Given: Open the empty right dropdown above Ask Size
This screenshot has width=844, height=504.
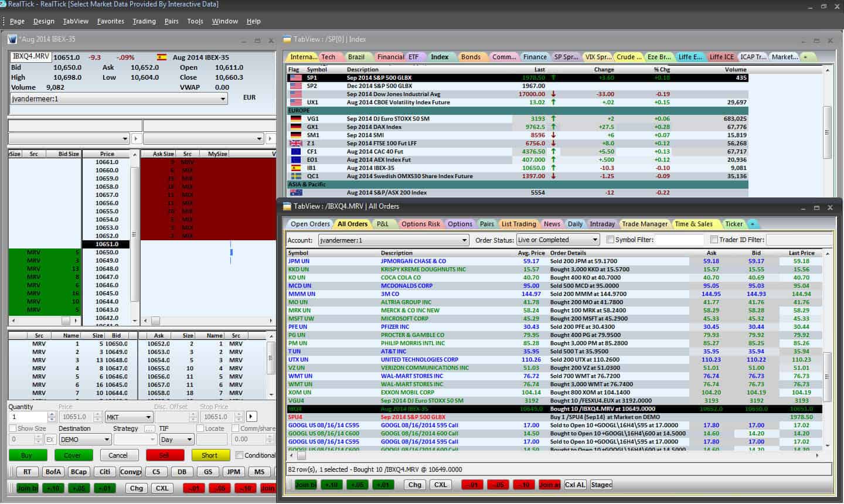Looking at the screenshot, I should pyautogui.click(x=203, y=139).
